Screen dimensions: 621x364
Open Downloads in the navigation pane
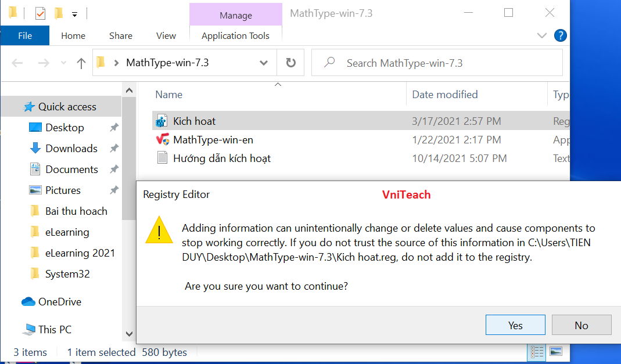tap(71, 149)
